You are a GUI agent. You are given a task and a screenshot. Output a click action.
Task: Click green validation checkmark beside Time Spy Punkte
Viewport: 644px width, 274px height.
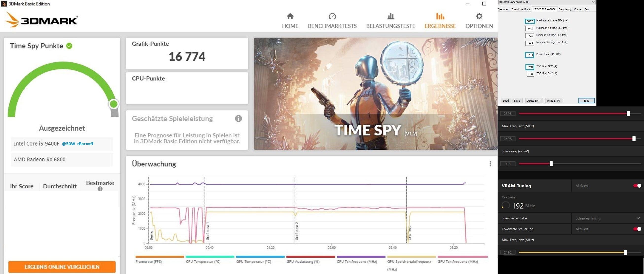[x=69, y=46]
